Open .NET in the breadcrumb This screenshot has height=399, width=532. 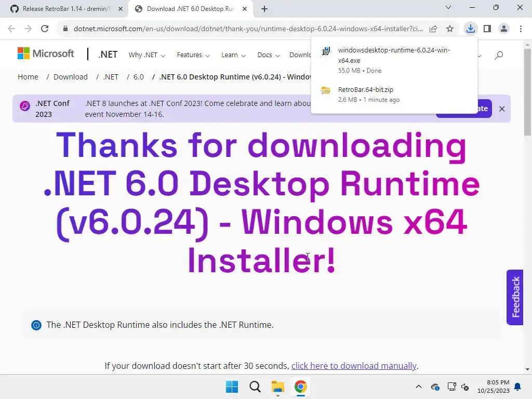tap(111, 77)
